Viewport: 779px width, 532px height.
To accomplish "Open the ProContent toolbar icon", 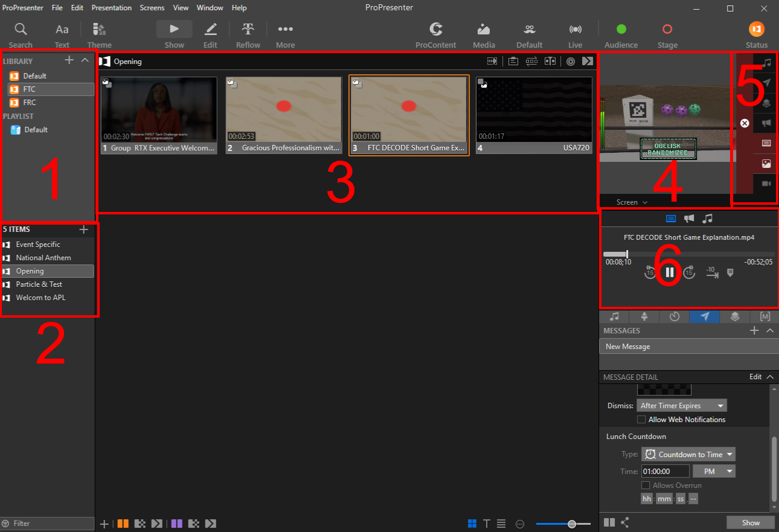I will coord(435,30).
